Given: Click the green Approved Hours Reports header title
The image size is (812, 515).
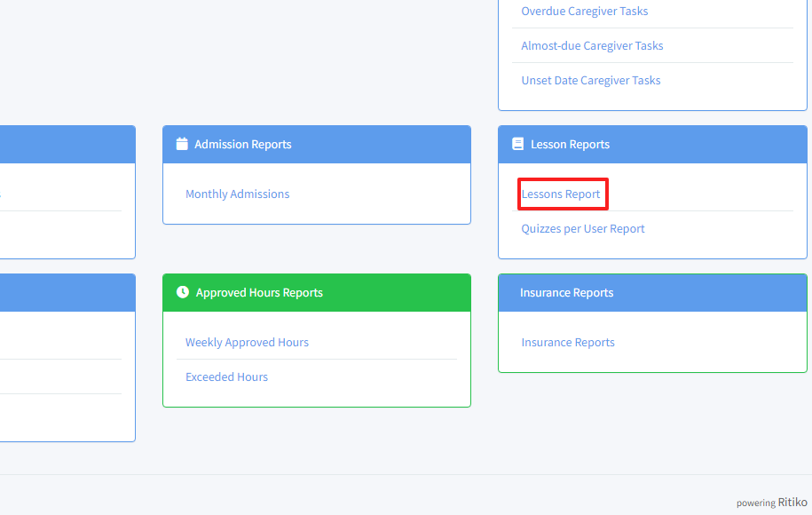Looking at the screenshot, I should (x=259, y=292).
